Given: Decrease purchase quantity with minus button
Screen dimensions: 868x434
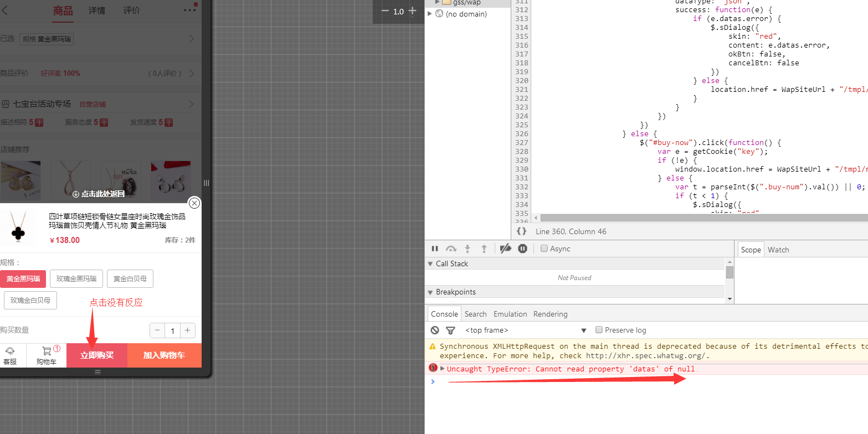Looking at the screenshot, I should pos(157,330).
